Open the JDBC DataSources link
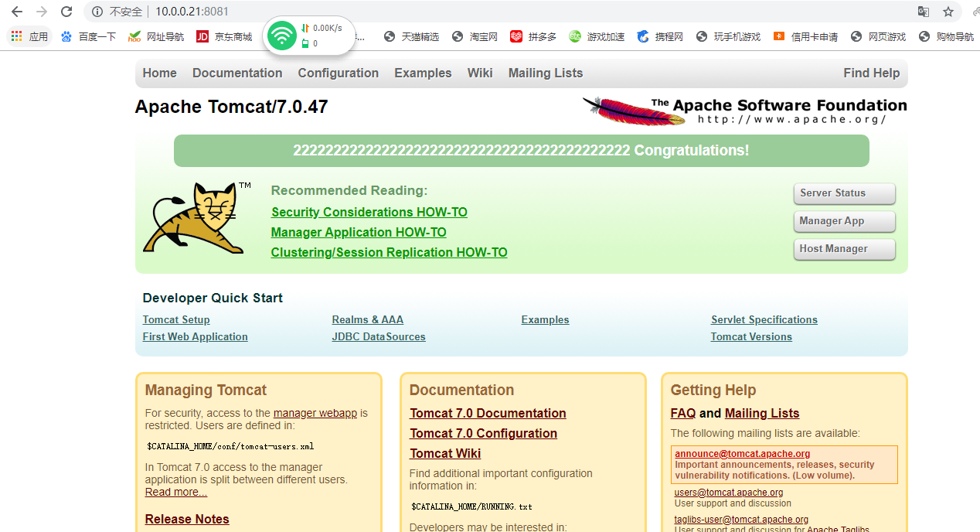The width and height of the screenshot is (980, 532). [x=379, y=336]
